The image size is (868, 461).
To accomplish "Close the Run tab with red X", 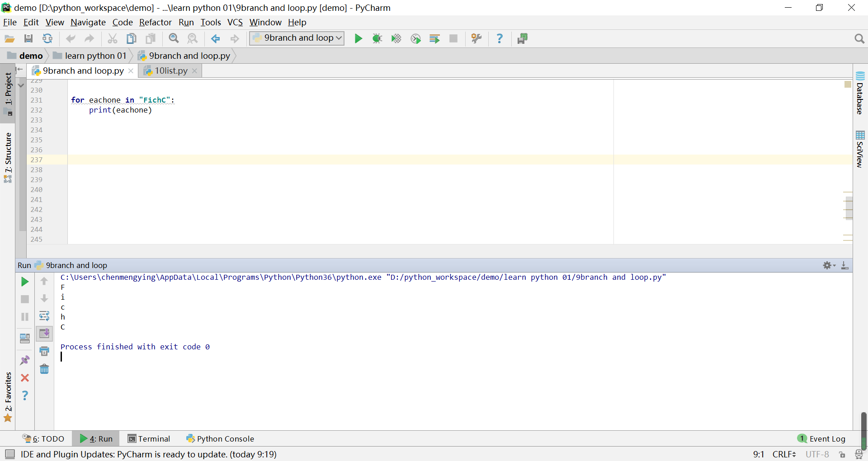I will (x=25, y=378).
